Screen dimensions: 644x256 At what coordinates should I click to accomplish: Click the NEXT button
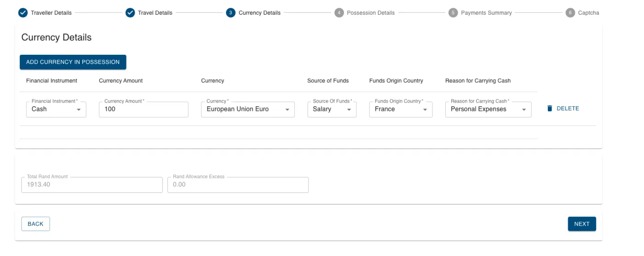[582, 224]
